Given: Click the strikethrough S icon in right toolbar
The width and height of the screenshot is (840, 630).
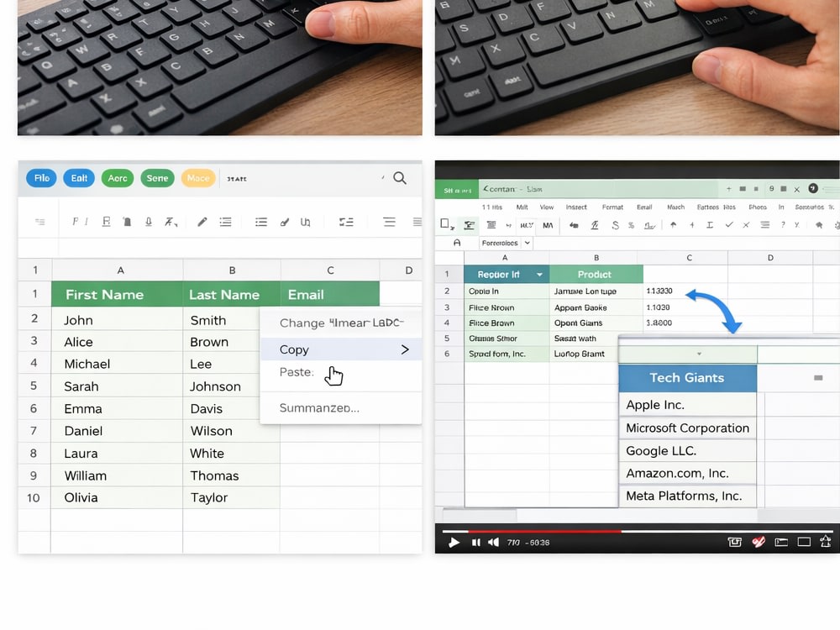Looking at the screenshot, I should (x=615, y=225).
